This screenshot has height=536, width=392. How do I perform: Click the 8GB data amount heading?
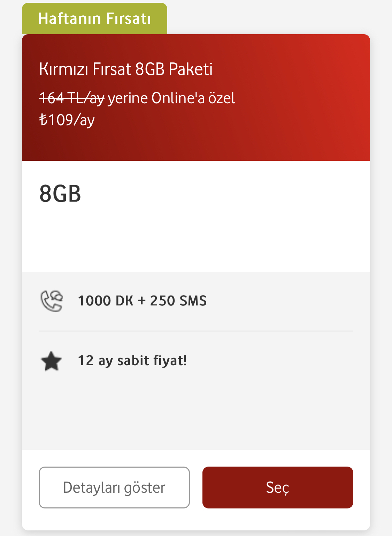click(x=60, y=194)
